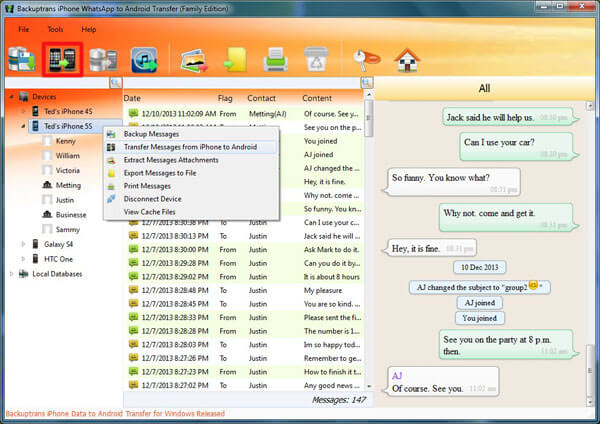Choose Transfer Messages from iPhone to Android
600x424 pixels.
tap(189, 147)
